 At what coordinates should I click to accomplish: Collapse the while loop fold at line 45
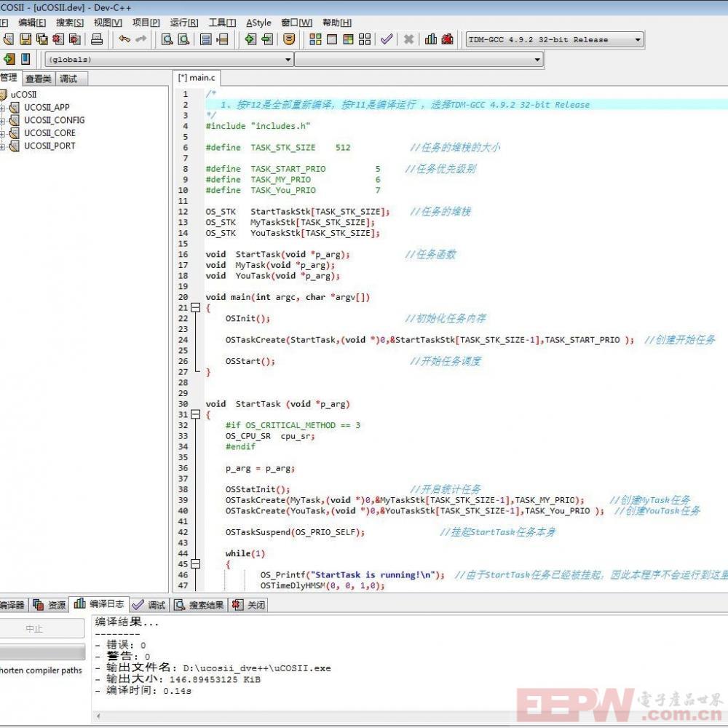(196, 564)
